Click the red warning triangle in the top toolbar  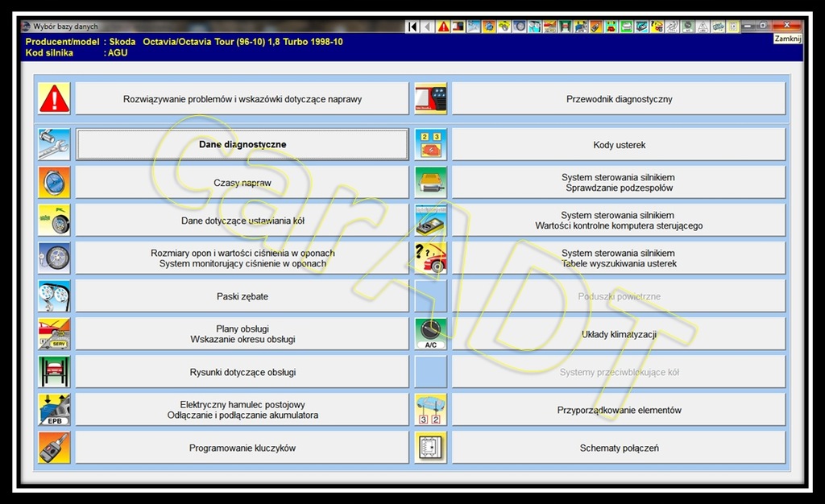[x=444, y=27]
